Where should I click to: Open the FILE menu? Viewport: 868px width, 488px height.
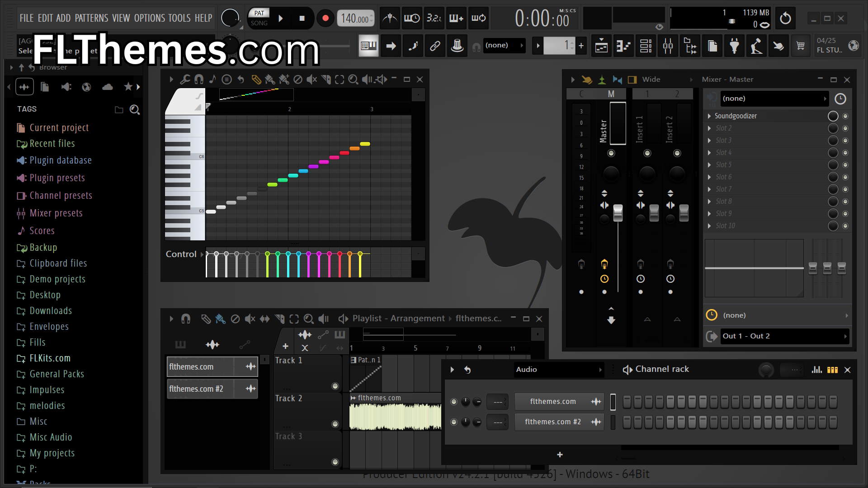coord(27,18)
